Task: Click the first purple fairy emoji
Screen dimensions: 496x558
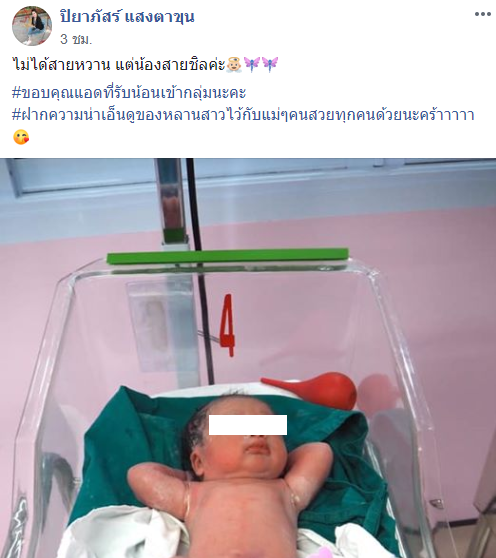Action: coord(252,65)
